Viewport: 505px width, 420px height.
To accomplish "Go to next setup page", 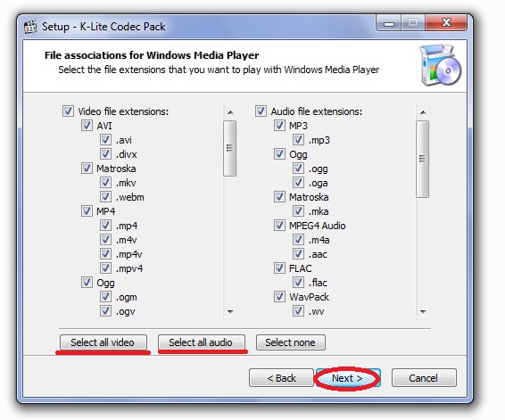I will [x=347, y=378].
